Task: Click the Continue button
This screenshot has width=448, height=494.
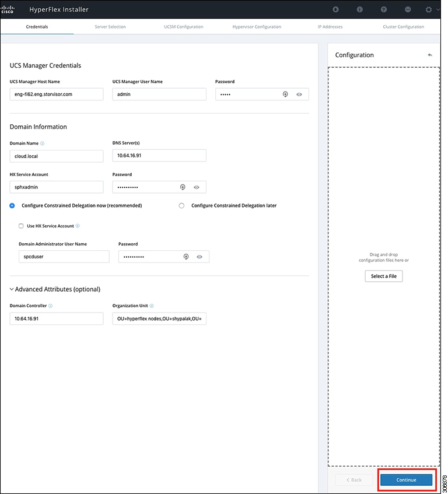Action: 406,480
